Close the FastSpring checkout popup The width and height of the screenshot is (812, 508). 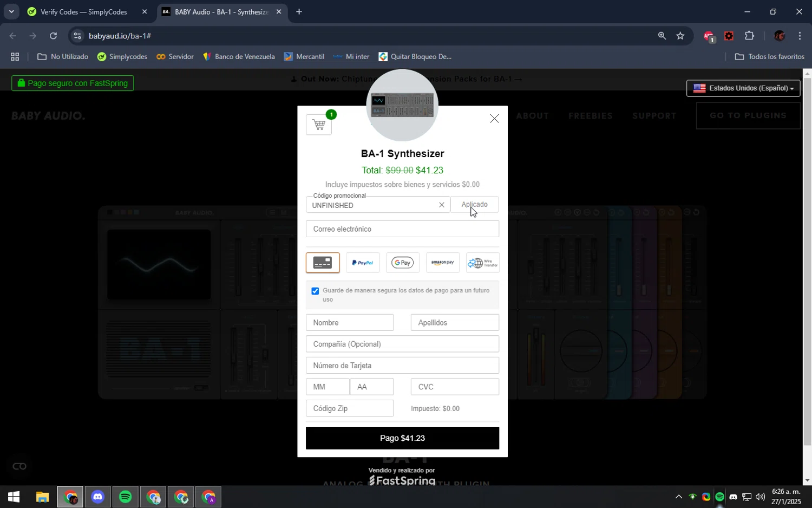click(494, 119)
